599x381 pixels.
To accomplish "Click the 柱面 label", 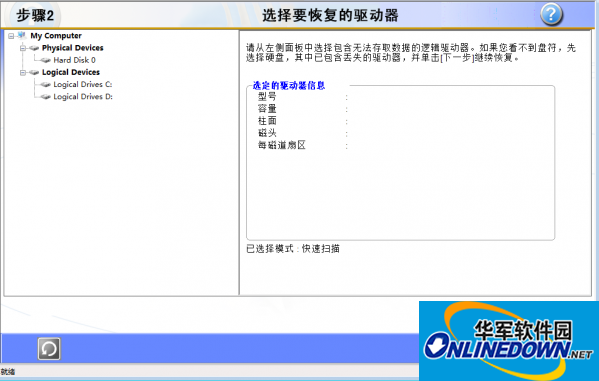I will (x=267, y=121).
